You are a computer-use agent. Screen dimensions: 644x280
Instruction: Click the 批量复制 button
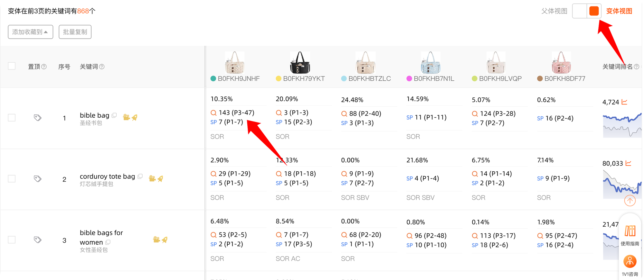pos(75,32)
